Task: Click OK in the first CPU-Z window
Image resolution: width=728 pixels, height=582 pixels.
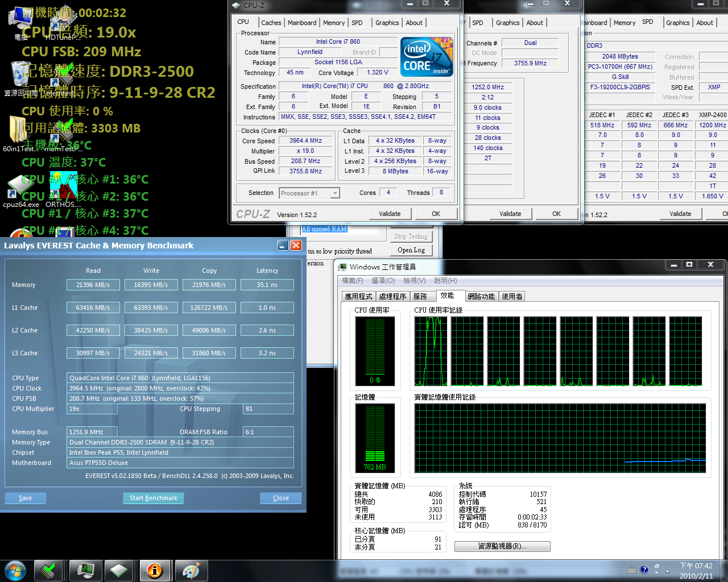Action: [x=436, y=214]
